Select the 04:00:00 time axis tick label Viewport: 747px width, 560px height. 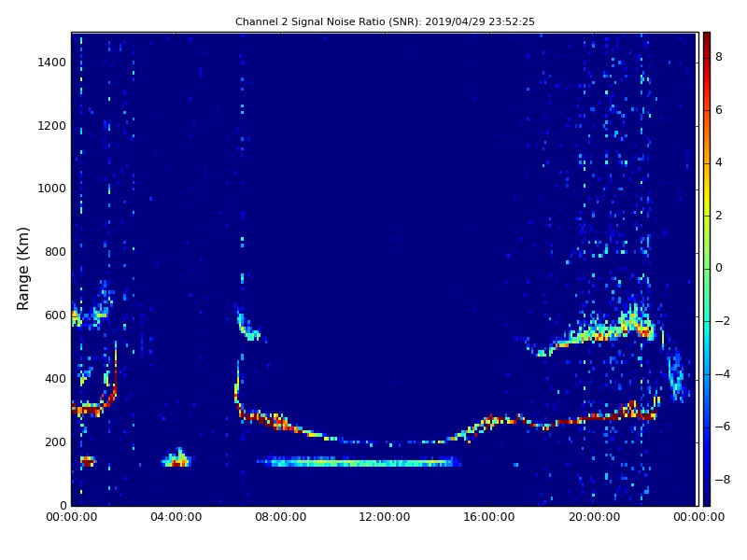coord(176,518)
